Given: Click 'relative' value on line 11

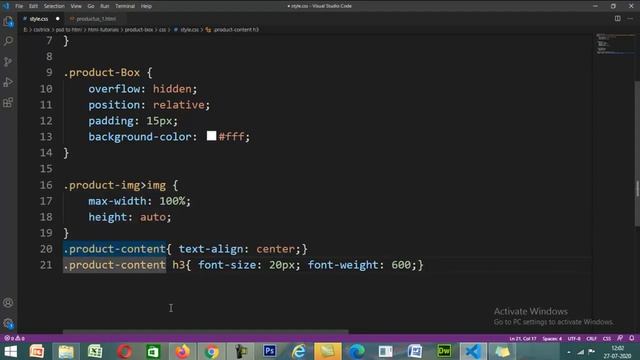Looking at the screenshot, I should 178,104.
